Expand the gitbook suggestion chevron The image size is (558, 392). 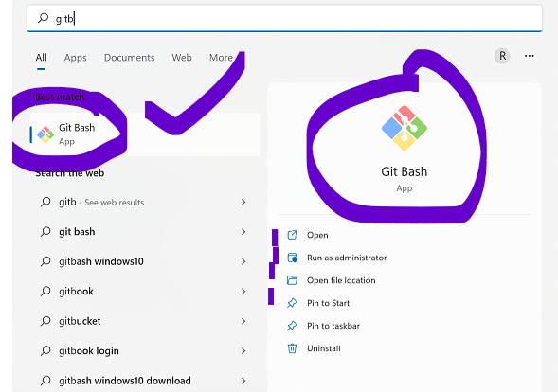pyautogui.click(x=243, y=292)
